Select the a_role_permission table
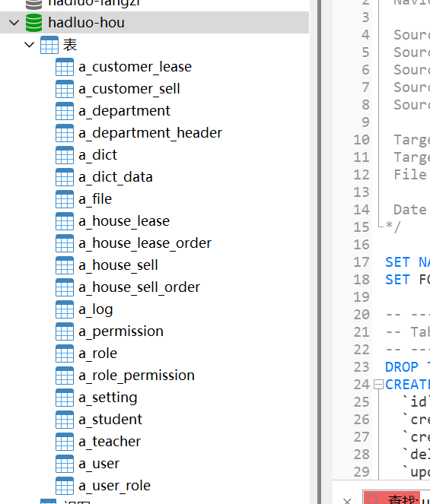430x504 pixels. tap(136, 376)
